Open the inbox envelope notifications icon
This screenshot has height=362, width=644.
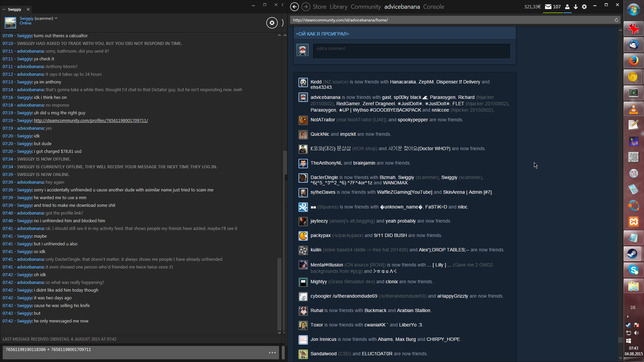point(548,7)
